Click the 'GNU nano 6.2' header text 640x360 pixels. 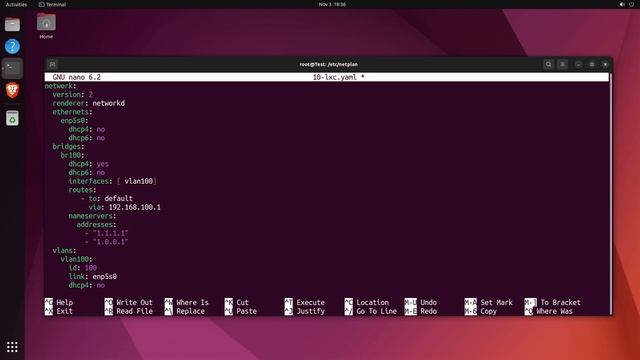pyautogui.click(x=76, y=77)
